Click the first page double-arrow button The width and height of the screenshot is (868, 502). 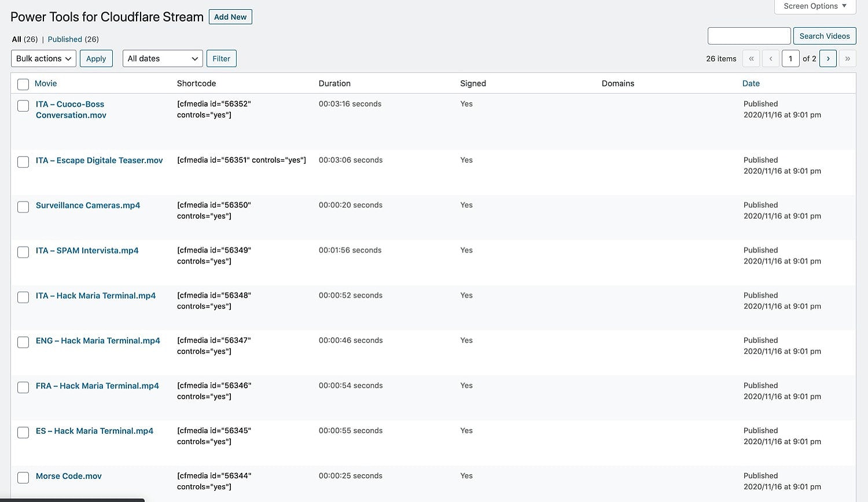(751, 58)
